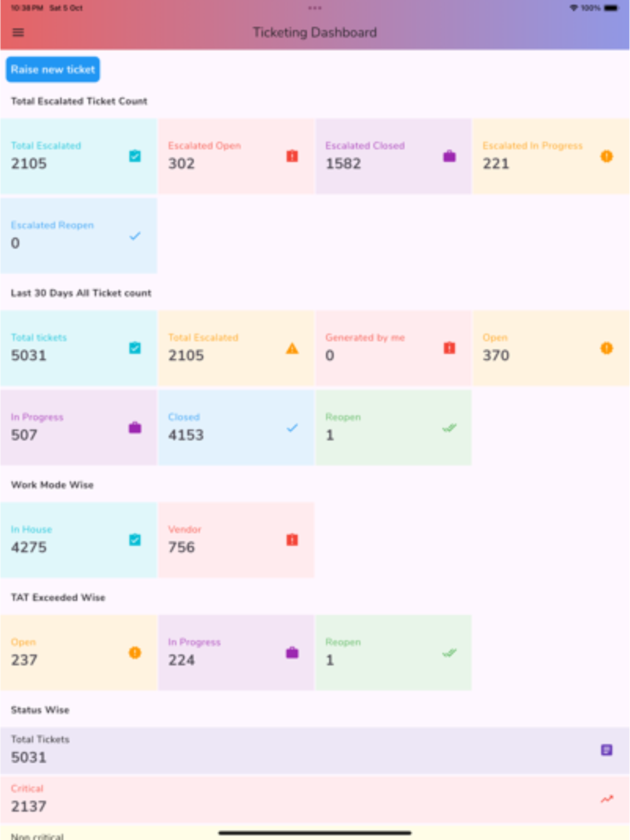Open the Total tickets 5031 card

click(79, 348)
